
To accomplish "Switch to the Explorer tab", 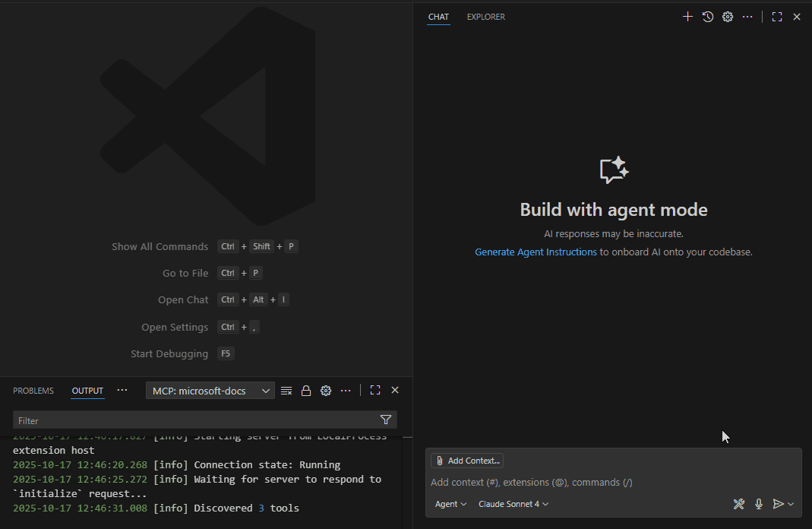I will click(485, 17).
